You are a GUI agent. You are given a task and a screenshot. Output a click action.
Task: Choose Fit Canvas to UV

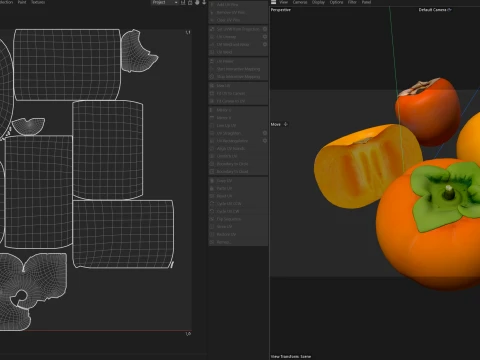[238, 101]
